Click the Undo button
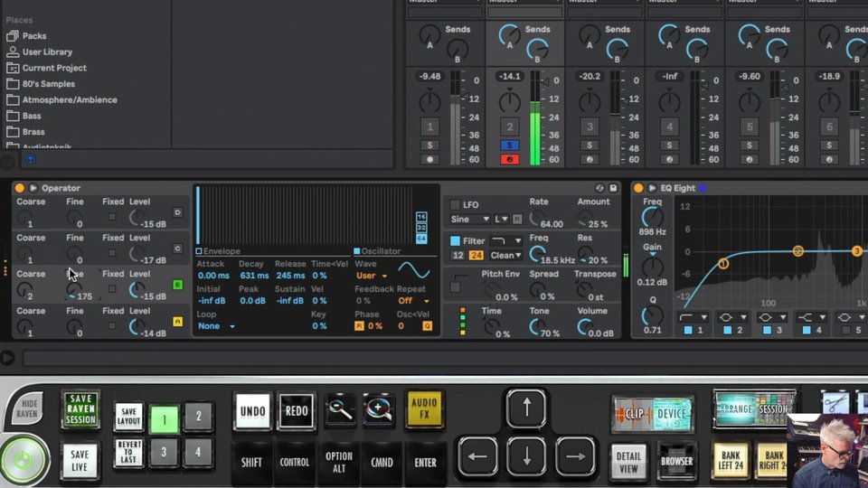The width and height of the screenshot is (868, 488). (252, 411)
